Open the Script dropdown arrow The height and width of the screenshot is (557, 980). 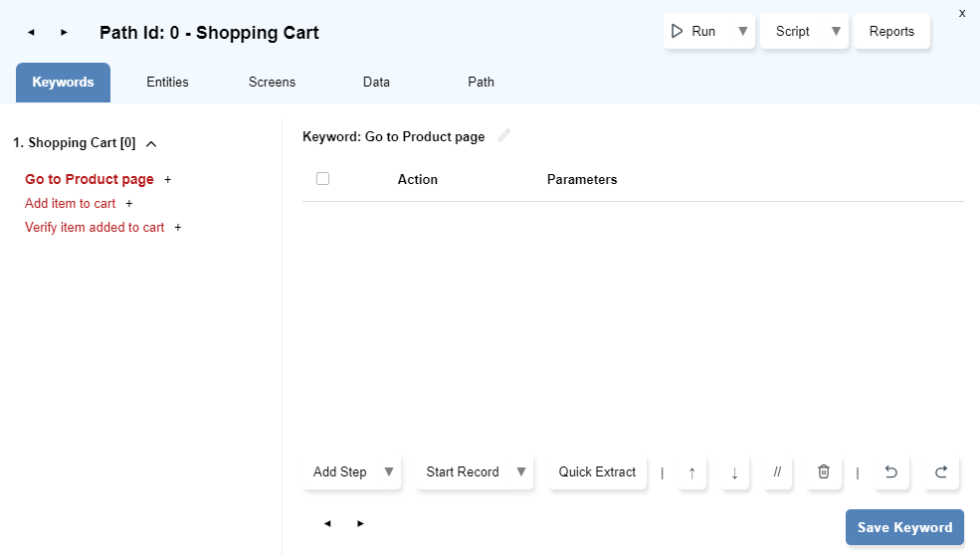(836, 32)
